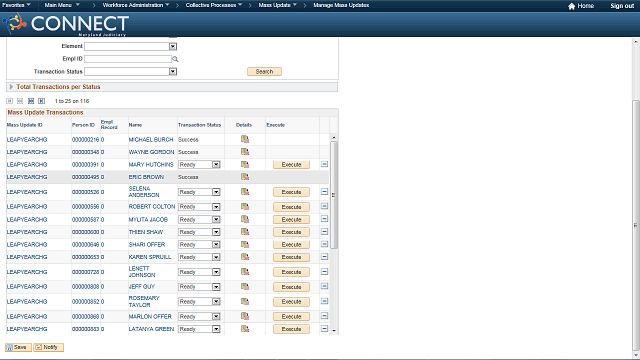Open LEAPYEARCHG link for Michael Burch
Viewport: 640px width, 360px height.
(x=27, y=140)
